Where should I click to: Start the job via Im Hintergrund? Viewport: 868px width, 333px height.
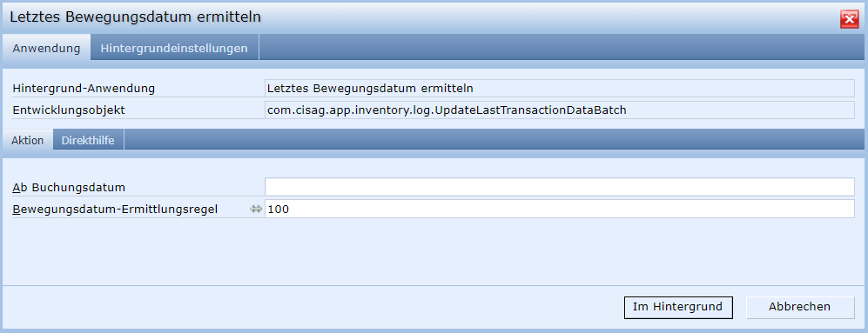tap(678, 307)
